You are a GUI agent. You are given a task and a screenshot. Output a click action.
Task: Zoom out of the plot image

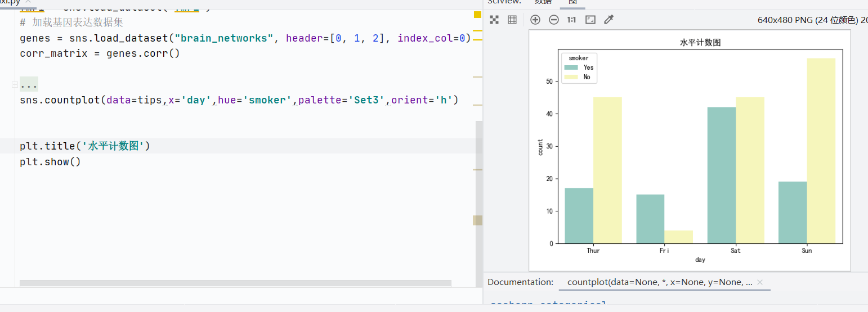pos(554,20)
